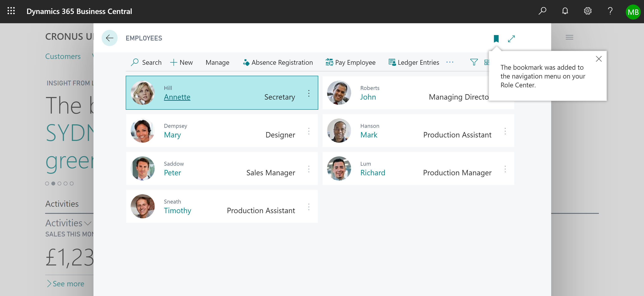
Task: Select employee Annette Hill Secretary
Action: (x=222, y=92)
